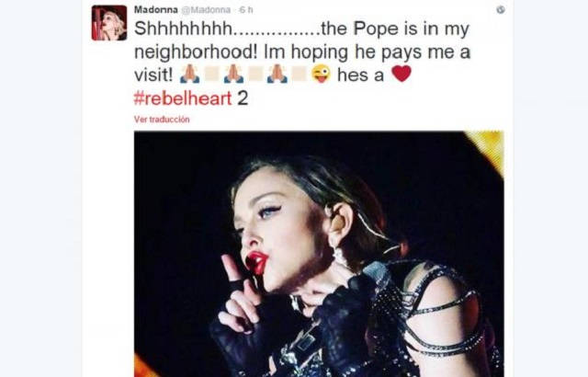Click skin-tone square after first praying hands
The width and height of the screenshot is (588, 377).
click(x=212, y=74)
